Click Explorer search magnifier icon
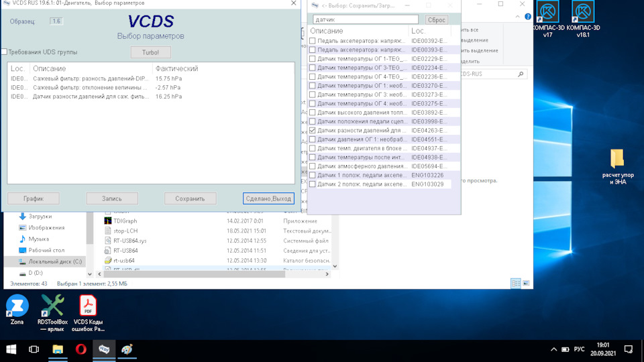The width and height of the screenshot is (644, 362). [521, 74]
